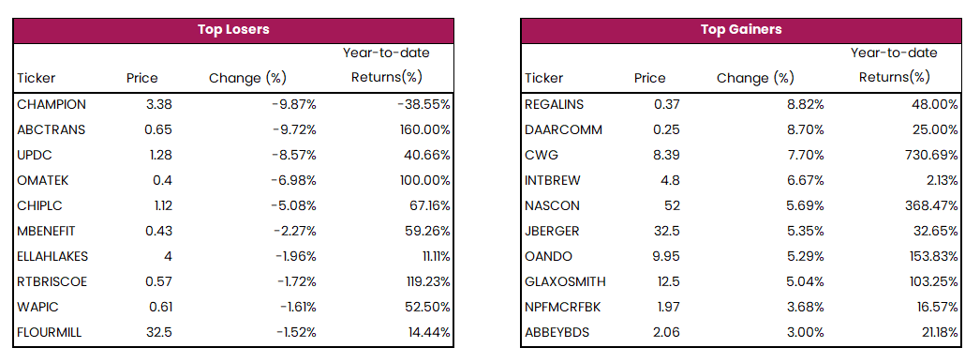This screenshot has width=980, height=363.
Task: Select the MBENEFIT ticker row
Action: tap(233, 231)
